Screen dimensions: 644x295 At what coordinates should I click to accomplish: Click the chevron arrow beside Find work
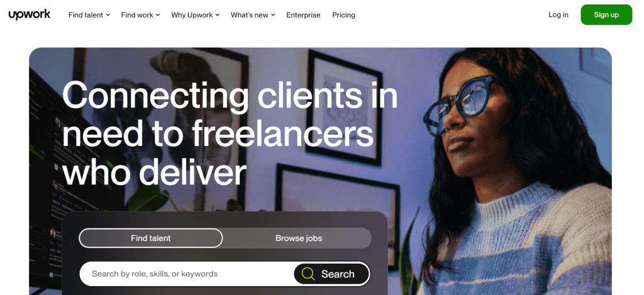click(158, 15)
